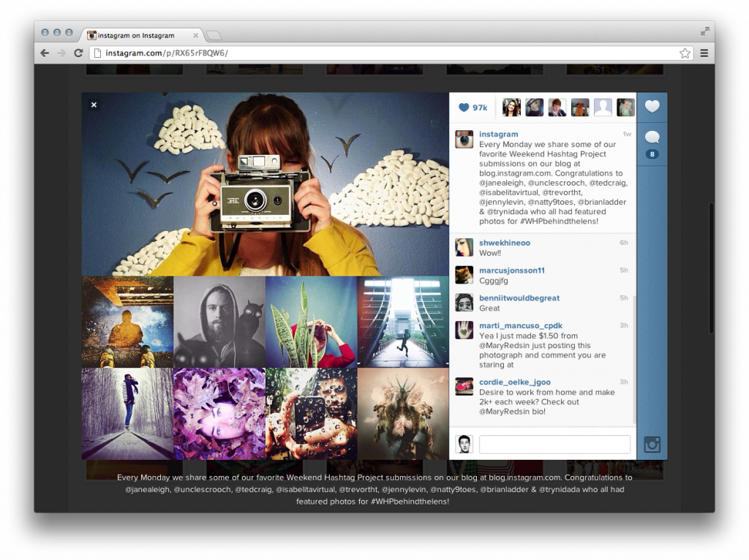Bookmark this page via the star icon
The height and width of the screenshot is (560, 749).
tap(685, 53)
